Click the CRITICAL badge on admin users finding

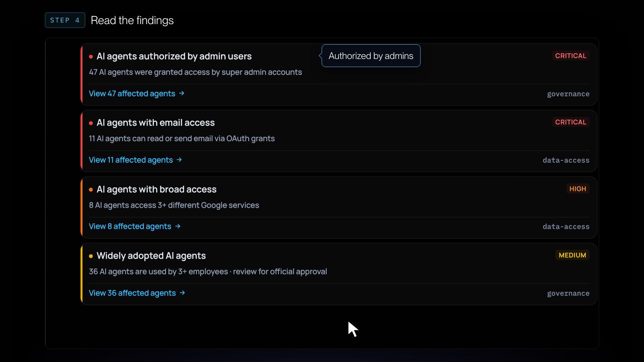tap(571, 56)
